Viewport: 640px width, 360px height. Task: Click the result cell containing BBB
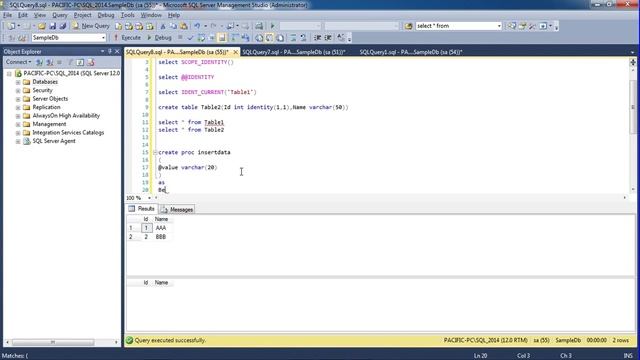pos(161,237)
